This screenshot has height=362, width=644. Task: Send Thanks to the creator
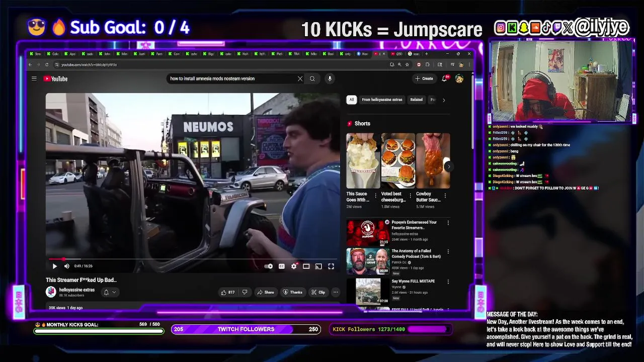pyautogui.click(x=292, y=292)
